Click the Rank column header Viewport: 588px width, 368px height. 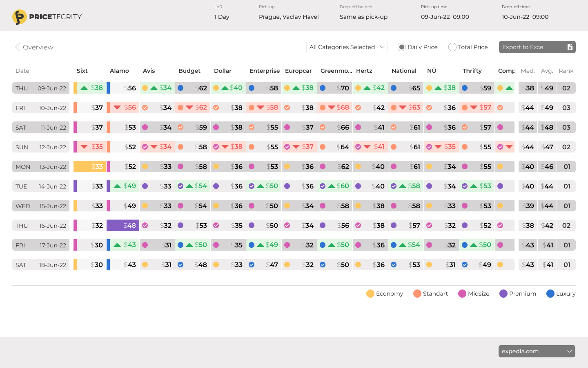[566, 71]
